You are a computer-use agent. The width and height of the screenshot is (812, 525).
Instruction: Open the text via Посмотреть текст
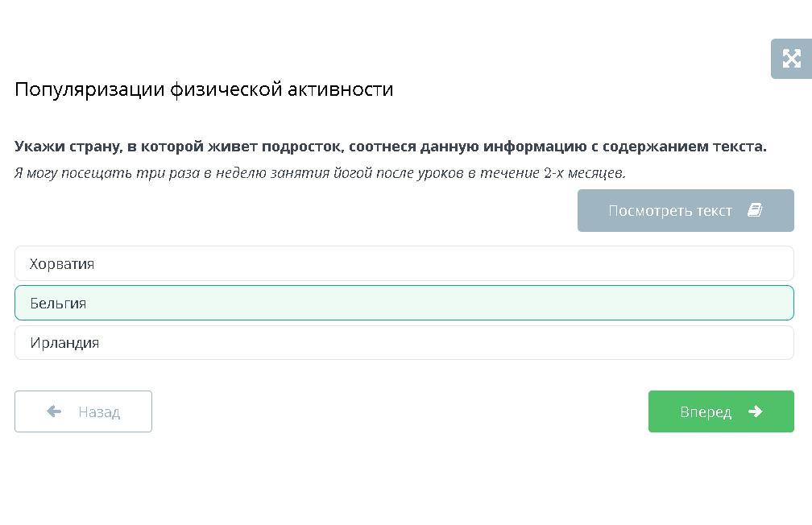coord(685,210)
